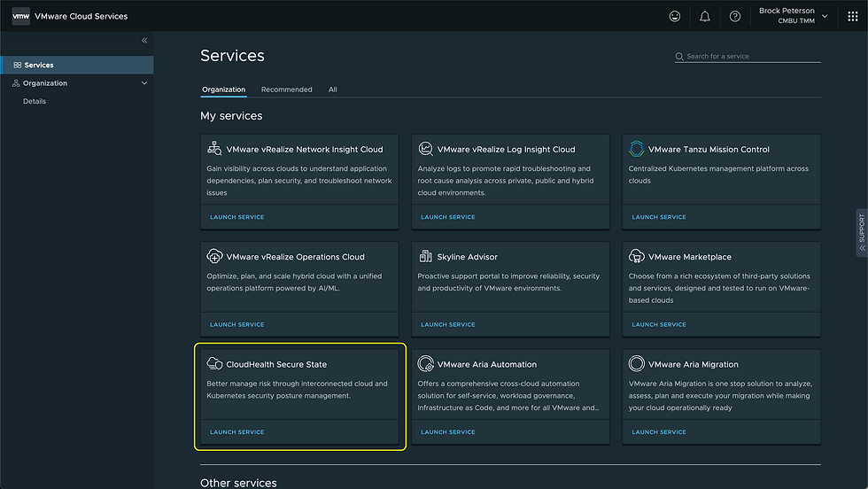Click the Tanzu Mission Control description text
The image size is (868, 489).
pos(718,175)
